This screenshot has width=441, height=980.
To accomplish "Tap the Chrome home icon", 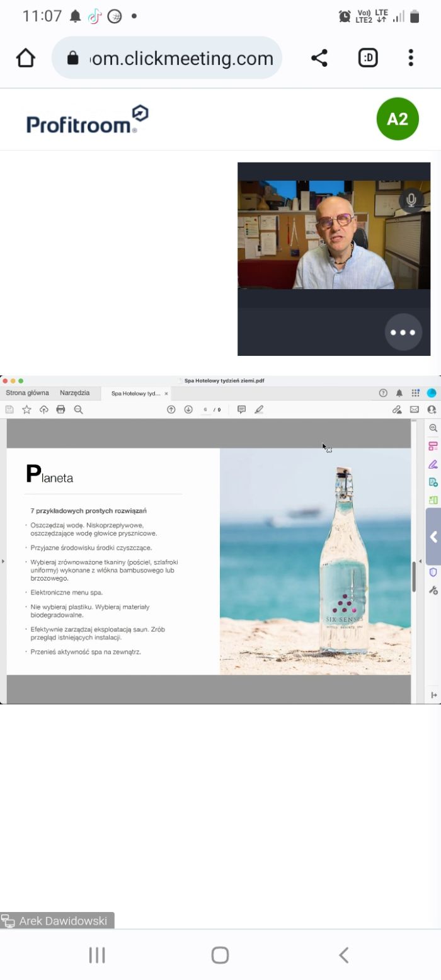I will coord(25,58).
